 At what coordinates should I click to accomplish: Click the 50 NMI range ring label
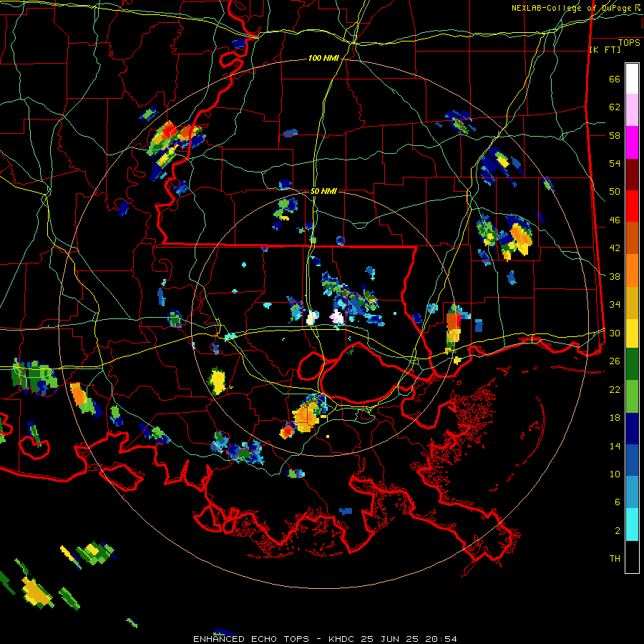323,191
